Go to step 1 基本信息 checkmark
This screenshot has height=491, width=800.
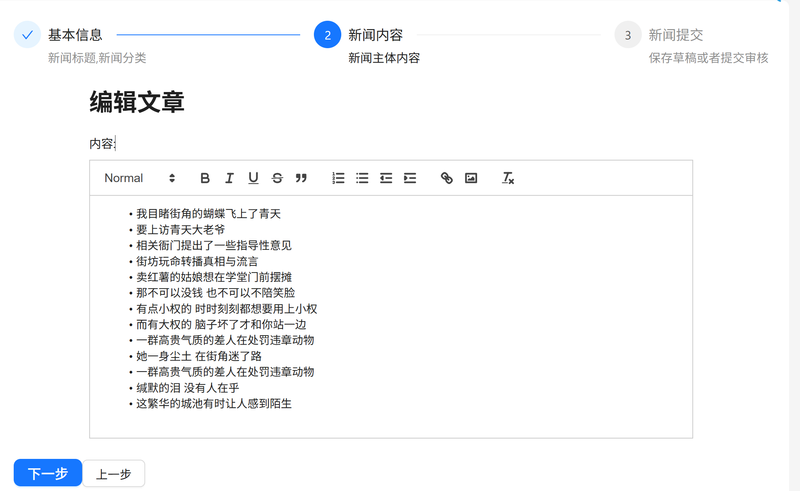point(27,35)
